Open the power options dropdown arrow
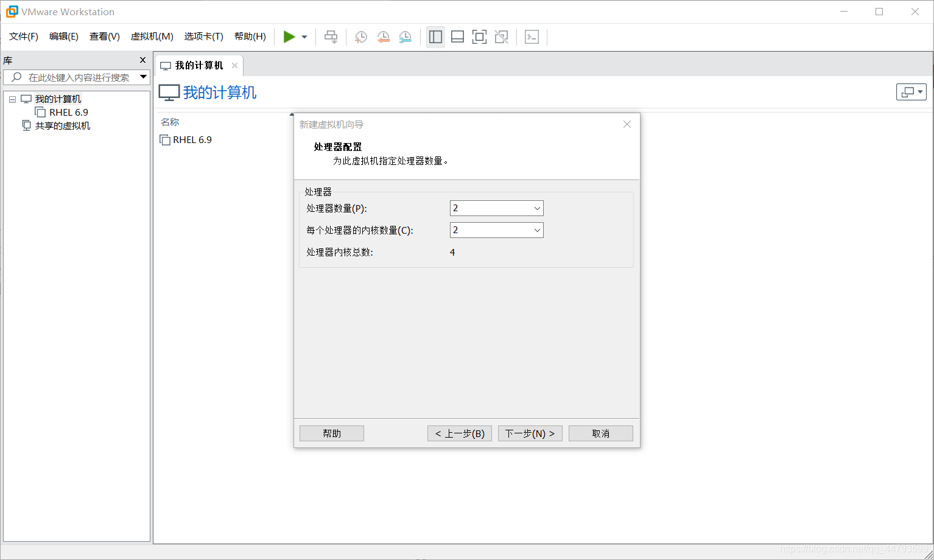The image size is (934, 560). 304,37
